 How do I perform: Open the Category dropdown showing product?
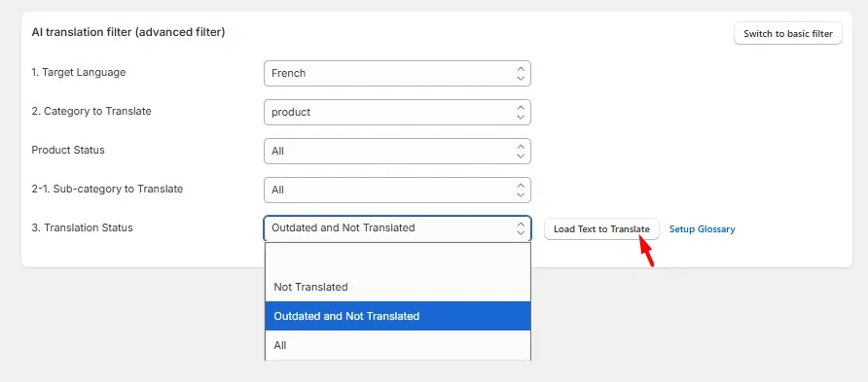click(x=397, y=112)
